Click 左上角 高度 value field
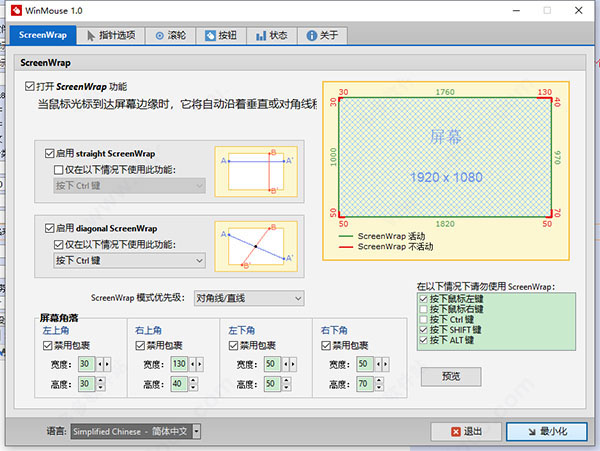Image resolution: width=600 pixels, height=451 pixels. [86, 384]
